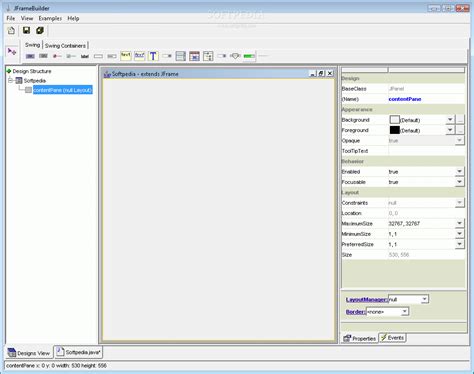Pick the JButton component in Swing palette
The width and height of the screenshot is (474, 374).
coord(30,56)
